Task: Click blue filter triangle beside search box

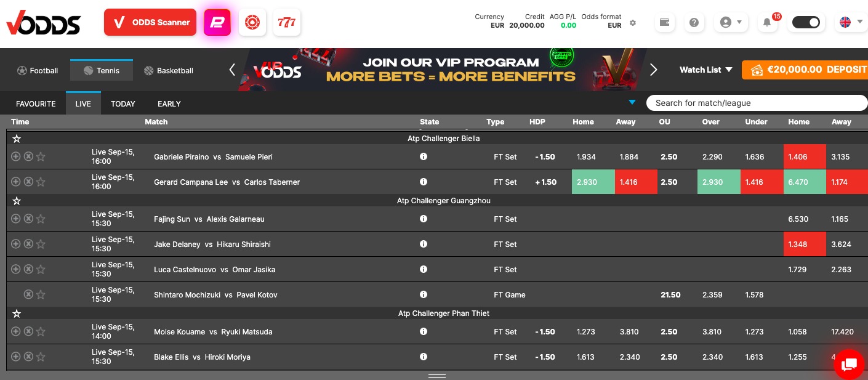Action: (632, 102)
